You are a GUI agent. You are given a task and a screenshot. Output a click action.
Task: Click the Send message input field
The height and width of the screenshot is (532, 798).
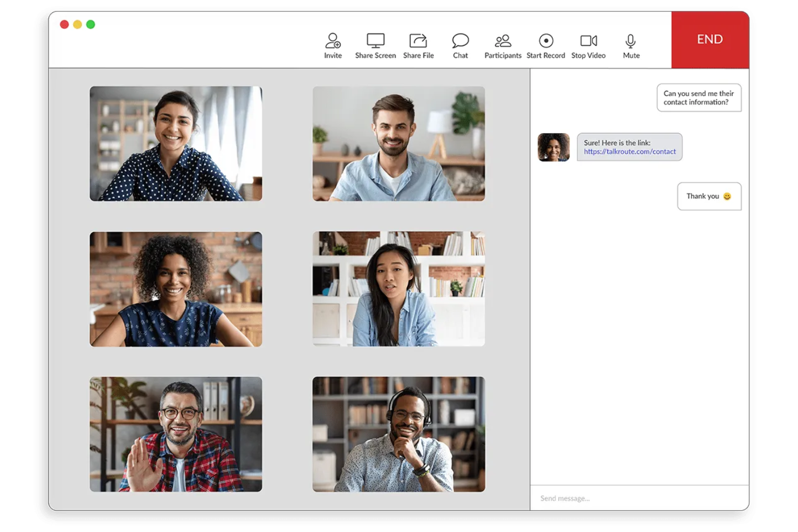pyautogui.click(x=639, y=498)
